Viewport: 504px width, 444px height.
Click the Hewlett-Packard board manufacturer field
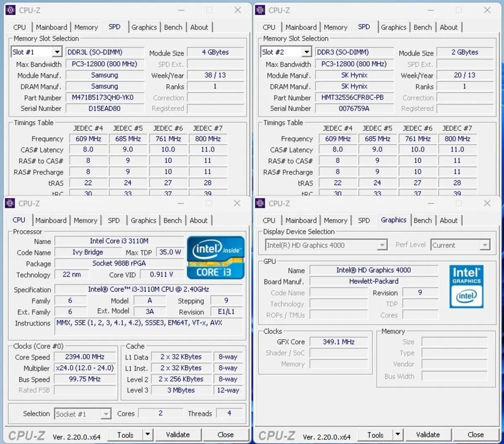374,281
